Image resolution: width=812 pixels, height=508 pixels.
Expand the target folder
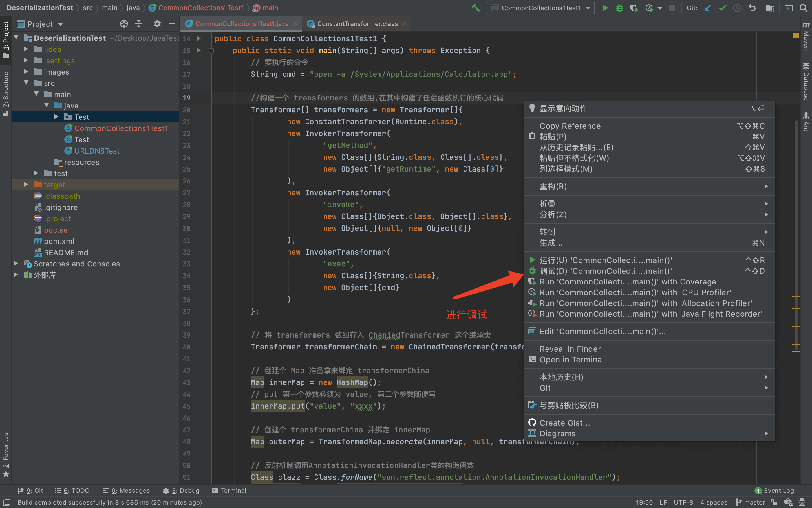point(26,185)
